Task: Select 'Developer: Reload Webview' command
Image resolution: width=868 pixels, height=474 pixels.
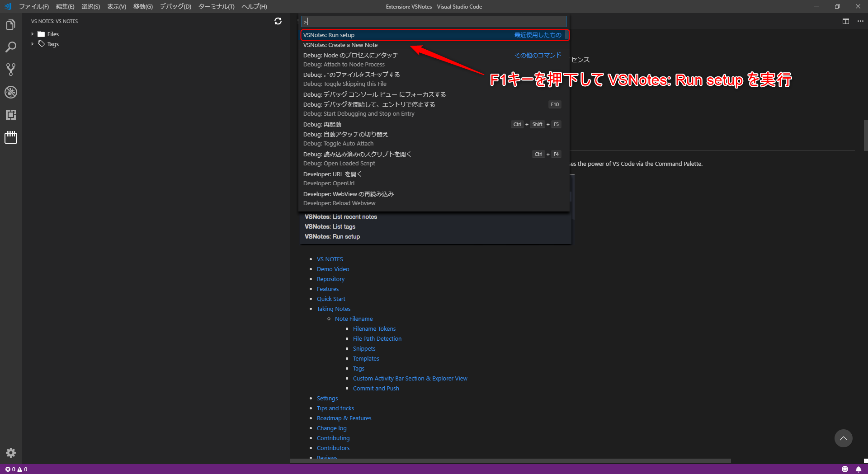Action: click(x=434, y=198)
